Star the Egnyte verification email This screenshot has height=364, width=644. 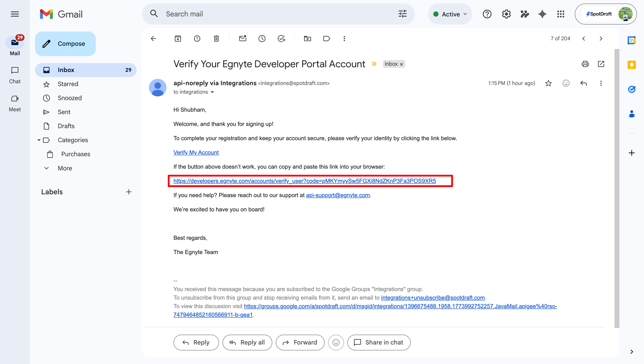click(548, 83)
